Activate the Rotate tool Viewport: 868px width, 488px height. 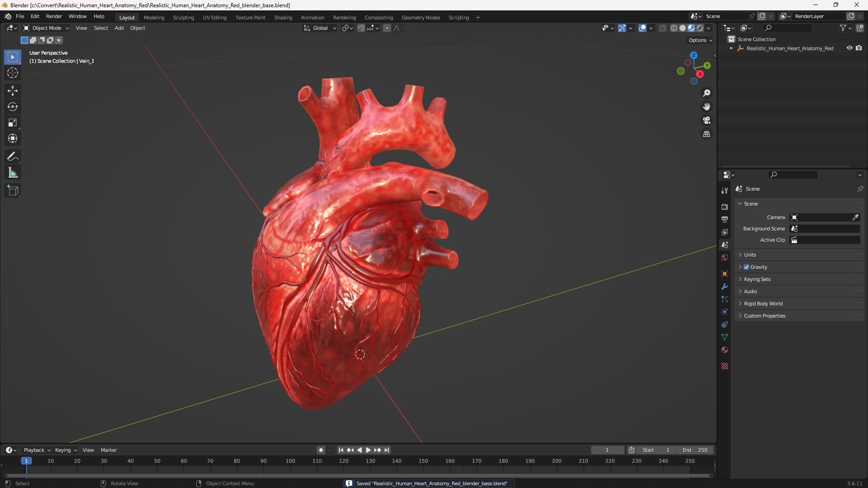(x=13, y=107)
